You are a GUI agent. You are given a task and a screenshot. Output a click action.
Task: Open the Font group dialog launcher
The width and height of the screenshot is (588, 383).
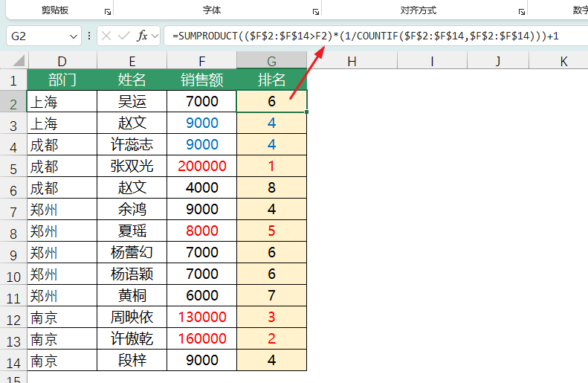tap(316, 12)
